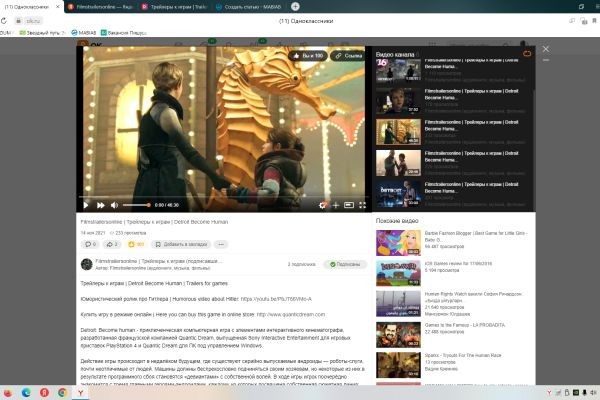The width and height of the screenshot is (600, 400).
Task: Open the Barbie Fashion Blogger similar video
Action: tap(398, 243)
